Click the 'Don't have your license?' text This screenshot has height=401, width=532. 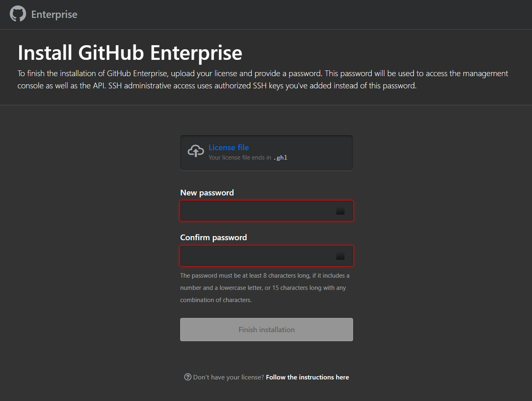click(229, 377)
